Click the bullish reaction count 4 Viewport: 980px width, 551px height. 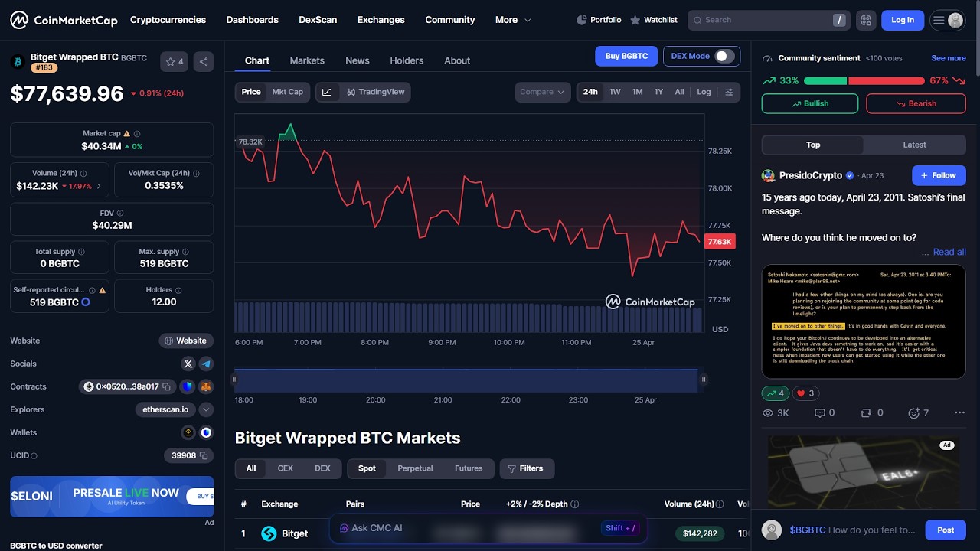(x=776, y=393)
